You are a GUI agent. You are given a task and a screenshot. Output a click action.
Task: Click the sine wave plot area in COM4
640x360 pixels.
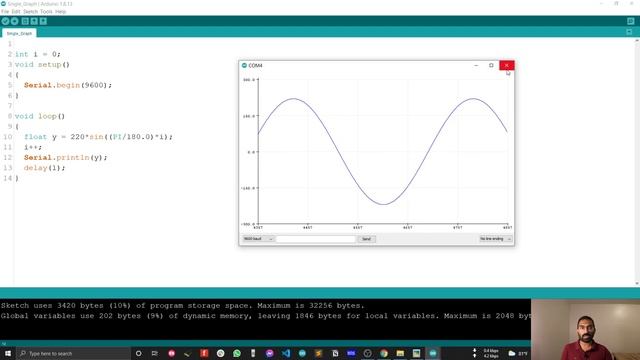point(382,152)
